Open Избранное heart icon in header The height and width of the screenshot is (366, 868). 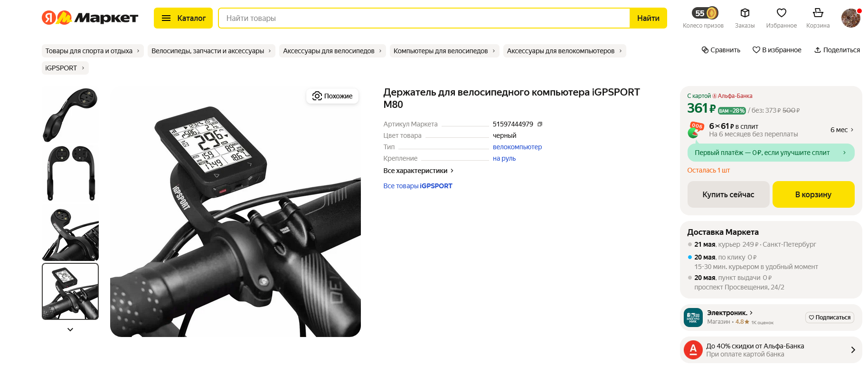tap(782, 13)
